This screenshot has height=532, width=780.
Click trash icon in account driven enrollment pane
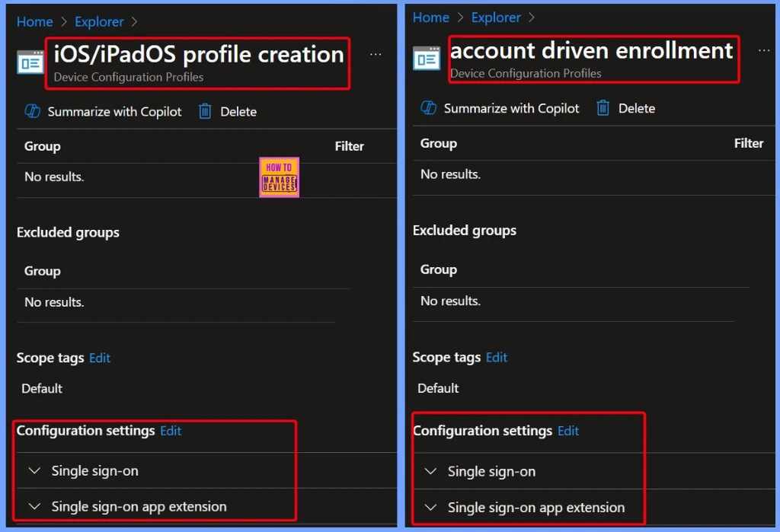click(603, 108)
